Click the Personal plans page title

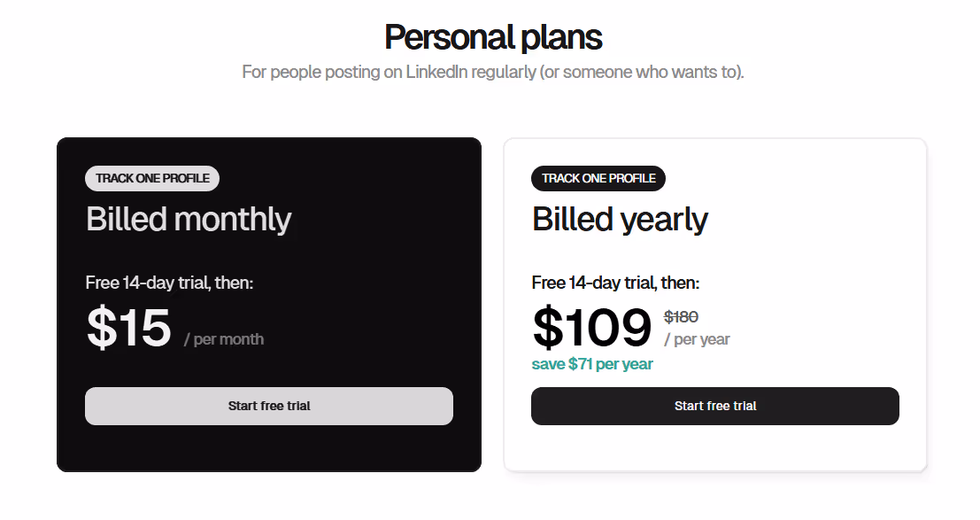click(x=491, y=37)
